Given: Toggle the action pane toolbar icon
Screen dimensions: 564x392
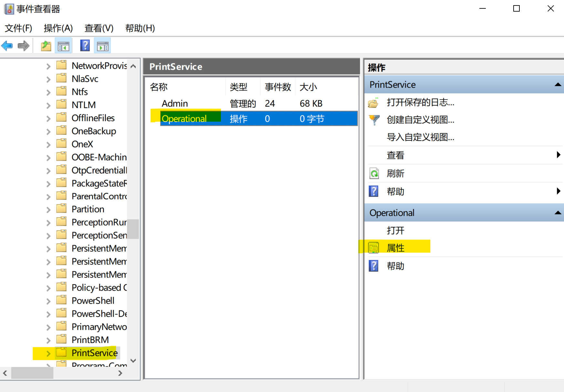Looking at the screenshot, I should tap(102, 46).
